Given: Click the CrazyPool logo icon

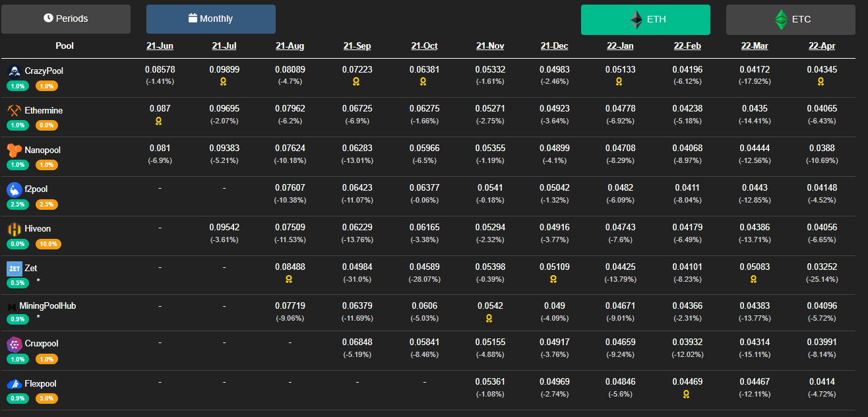Looking at the screenshot, I should 14,71.
